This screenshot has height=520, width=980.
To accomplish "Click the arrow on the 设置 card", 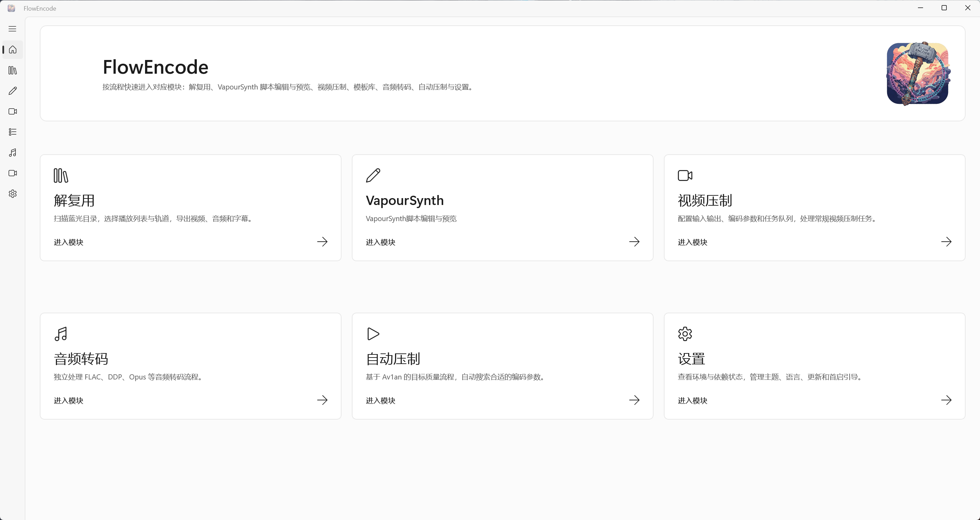I will (946, 400).
